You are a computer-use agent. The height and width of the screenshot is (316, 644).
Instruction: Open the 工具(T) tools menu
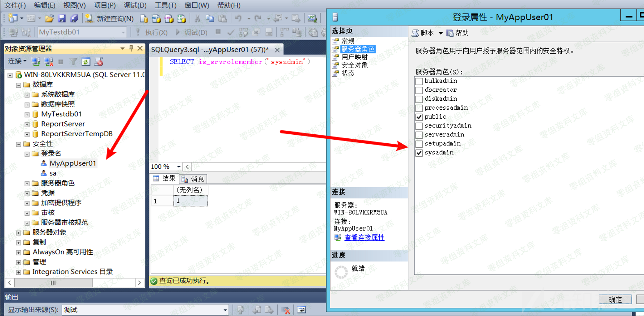[165, 5]
